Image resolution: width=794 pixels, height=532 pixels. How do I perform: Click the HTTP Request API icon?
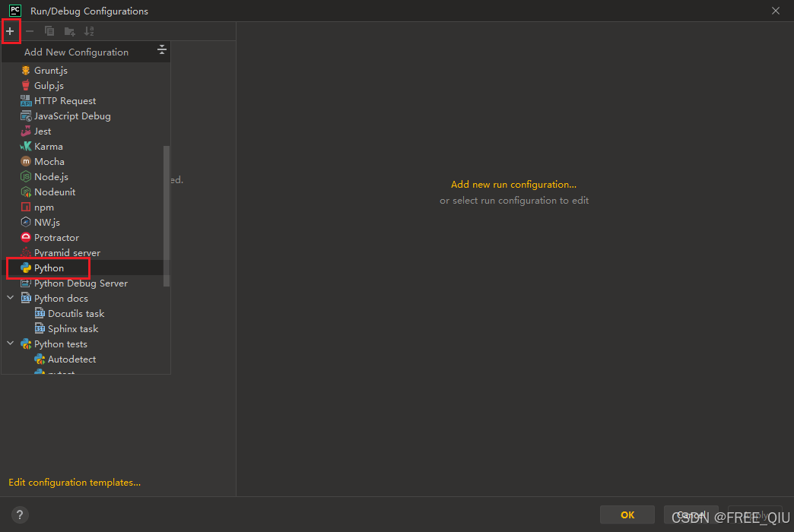(26, 101)
